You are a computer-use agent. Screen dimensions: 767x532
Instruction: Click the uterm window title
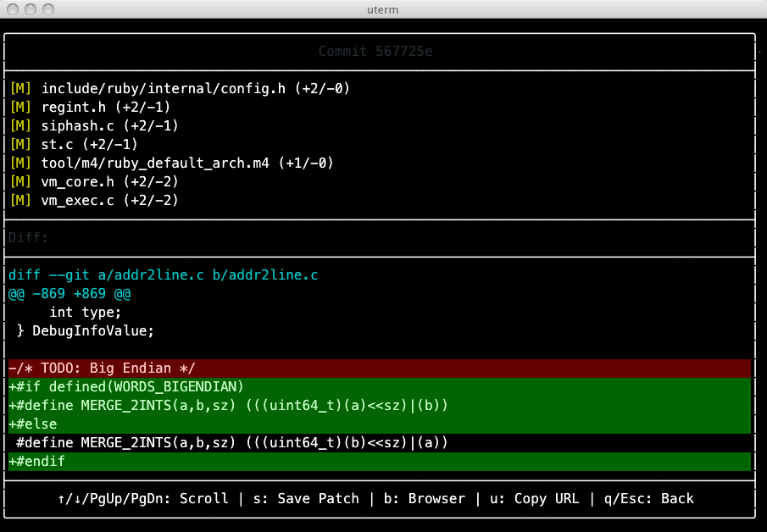[x=382, y=10]
